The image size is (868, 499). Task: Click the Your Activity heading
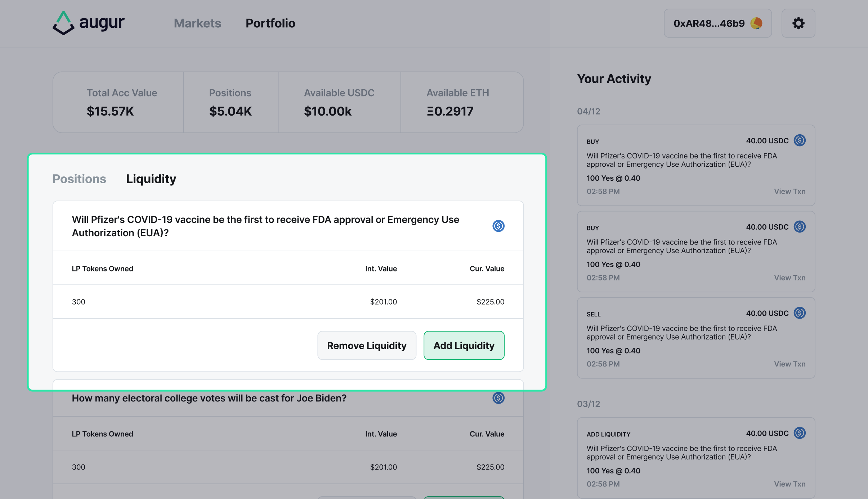click(x=614, y=79)
